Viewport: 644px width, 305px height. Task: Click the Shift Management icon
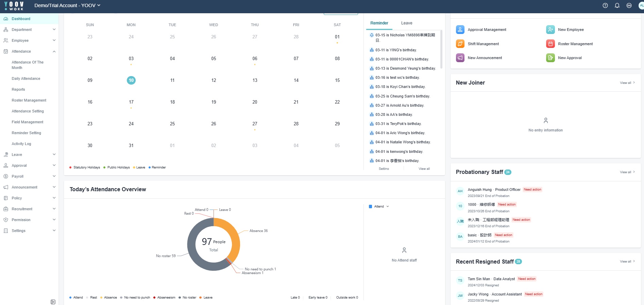click(x=460, y=44)
